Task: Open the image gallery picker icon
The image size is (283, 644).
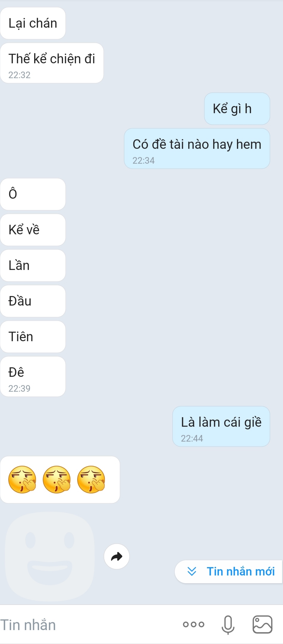Action: point(263,624)
